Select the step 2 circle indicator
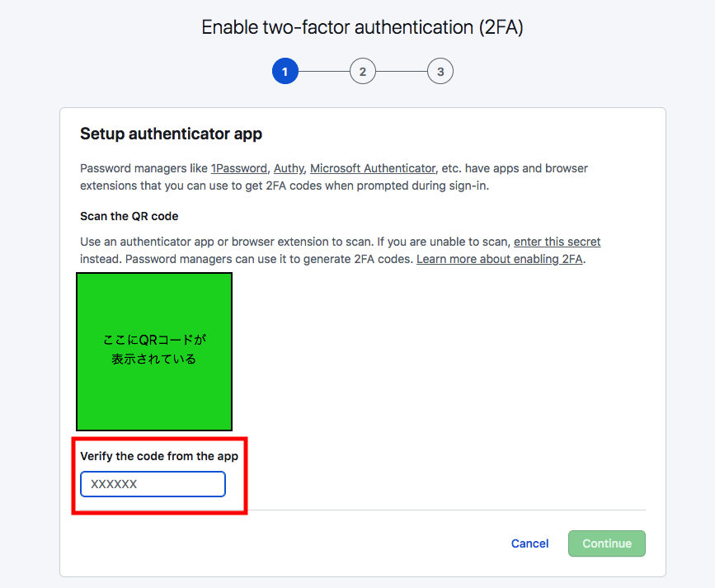The height and width of the screenshot is (588, 715). point(362,71)
